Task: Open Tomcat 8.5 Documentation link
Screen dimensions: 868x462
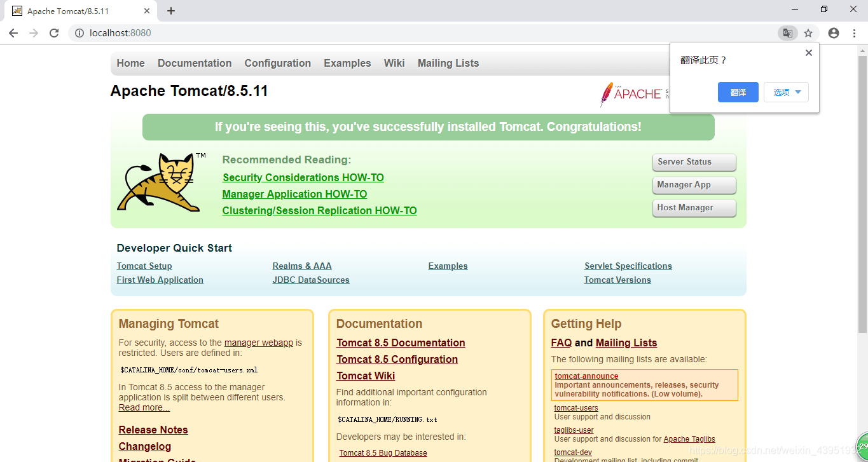Action: [x=401, y=343]
